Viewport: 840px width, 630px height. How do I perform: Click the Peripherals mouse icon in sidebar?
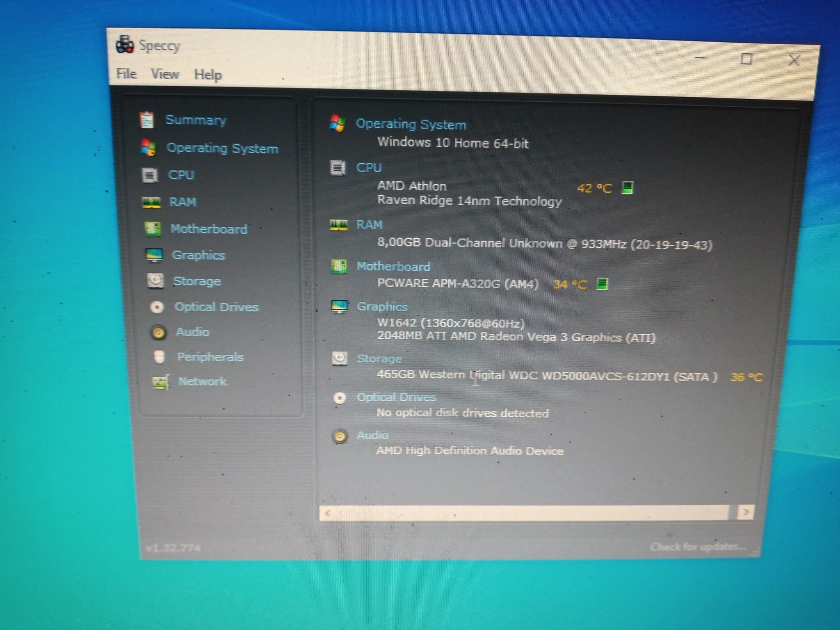point(159,357)
